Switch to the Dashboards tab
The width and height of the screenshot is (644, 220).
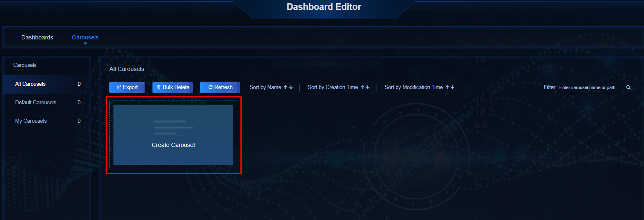click(37, 37)
